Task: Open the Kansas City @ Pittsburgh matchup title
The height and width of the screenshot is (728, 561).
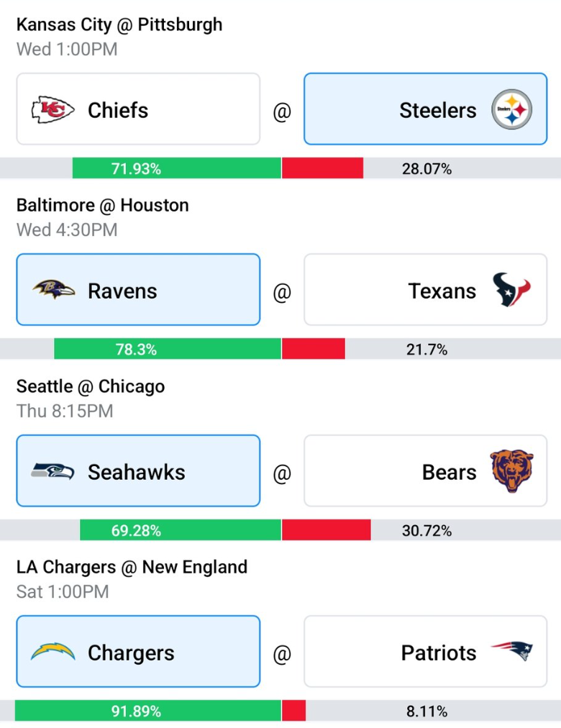Action: coord(119,24)
